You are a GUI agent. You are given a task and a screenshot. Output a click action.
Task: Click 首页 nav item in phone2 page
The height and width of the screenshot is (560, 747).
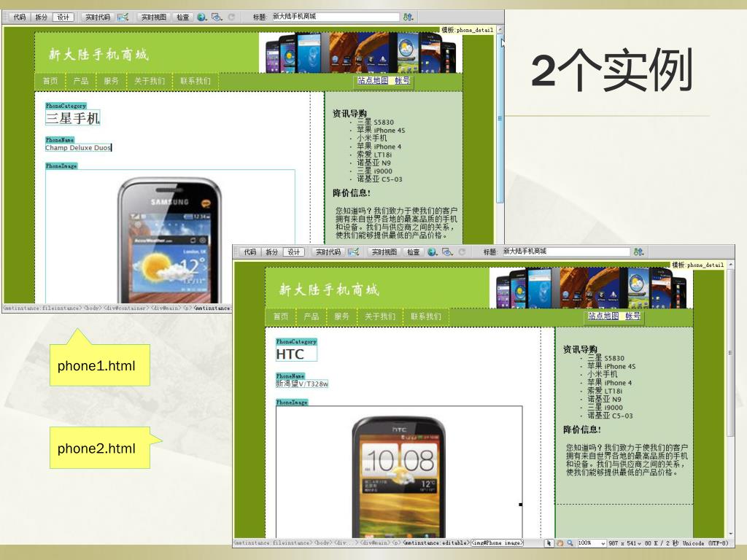(x=281, y=316)
